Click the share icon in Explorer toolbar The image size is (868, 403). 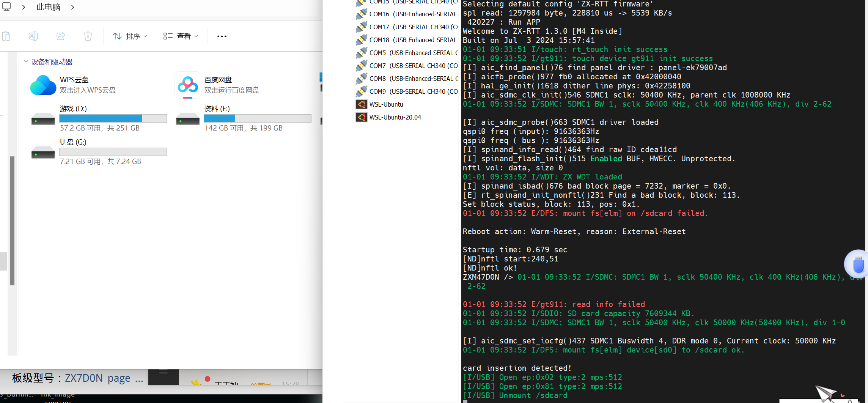(x=61, y=36)
